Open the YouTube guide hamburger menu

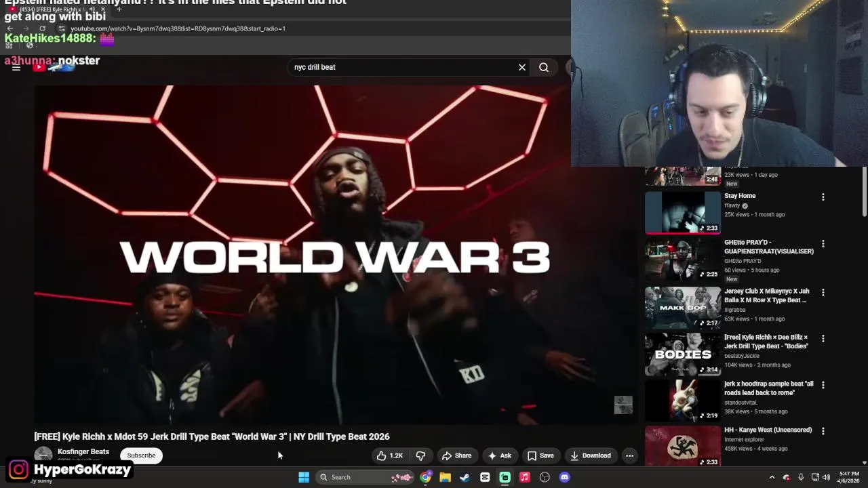point(16,67)
